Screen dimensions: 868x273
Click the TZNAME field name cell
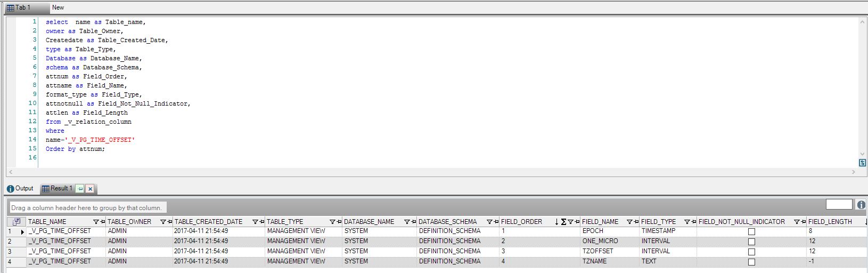pyautogui.click(x=610, y=262)
